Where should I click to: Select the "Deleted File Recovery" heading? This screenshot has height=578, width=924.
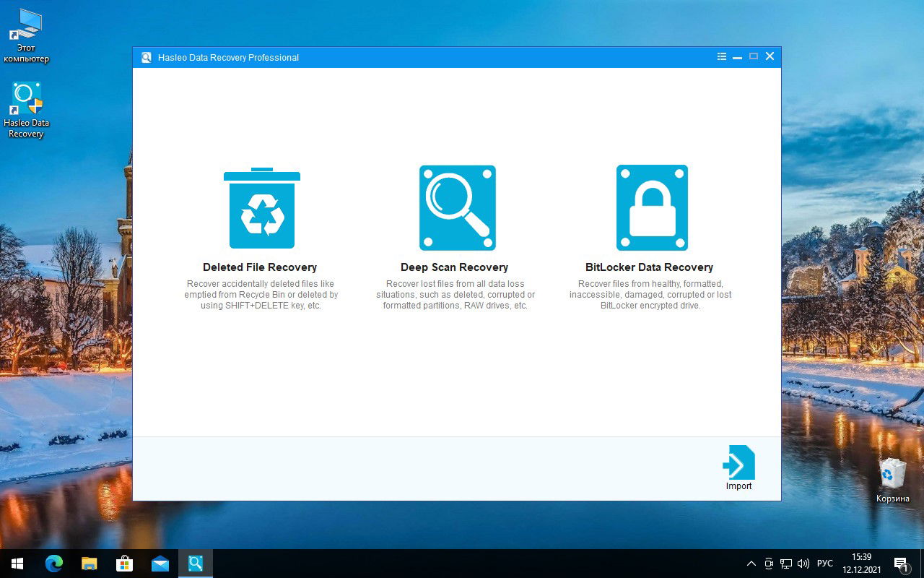click(x=260, y=267)
